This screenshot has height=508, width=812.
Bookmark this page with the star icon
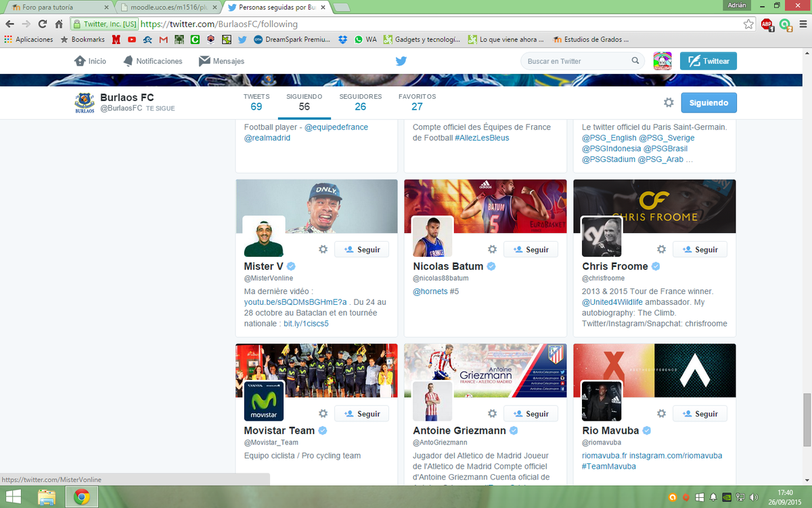[x=748, y=24]
